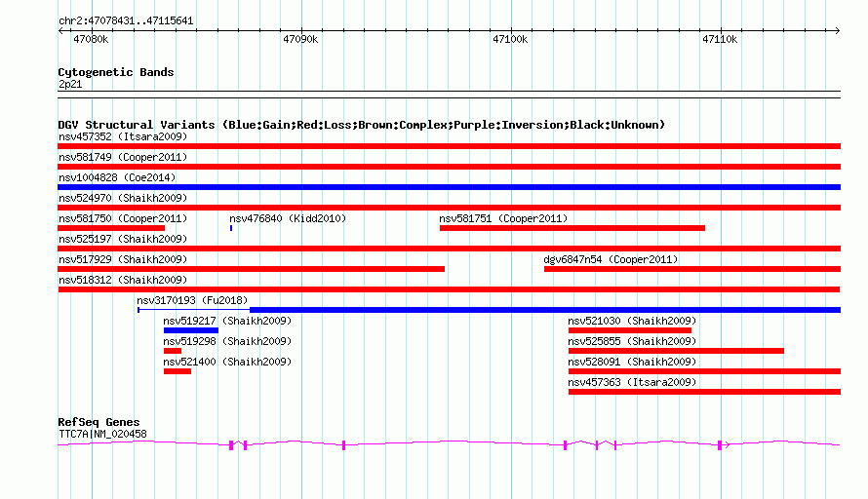Image resolution: width=868 pixels, height=499 pixels.
Task: Click the nsv521030 (Shaikh2009) variant label
Action: click(x=632, y=321)
